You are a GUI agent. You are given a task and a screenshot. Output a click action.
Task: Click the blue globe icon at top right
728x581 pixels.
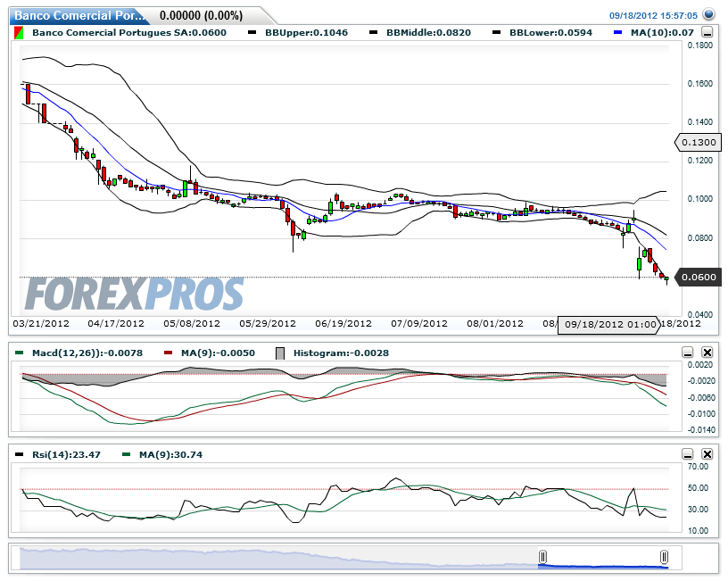708,14
